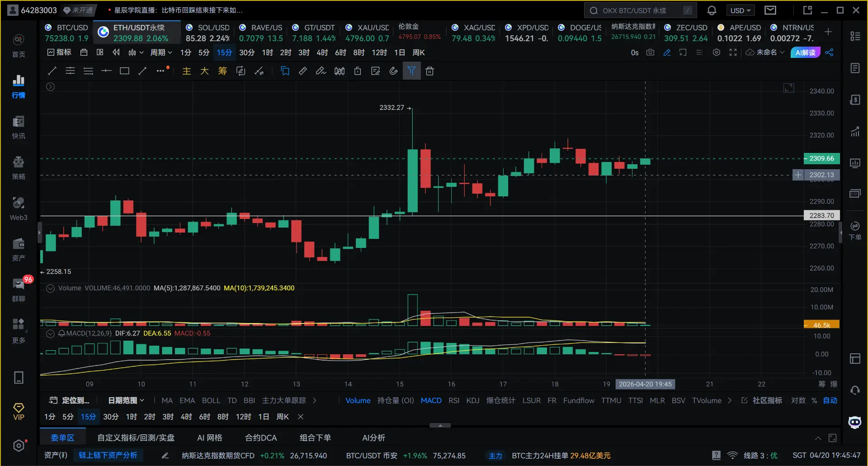Open the 合约DCA tab
Screen dimensions: 868x466
[261, 437]
